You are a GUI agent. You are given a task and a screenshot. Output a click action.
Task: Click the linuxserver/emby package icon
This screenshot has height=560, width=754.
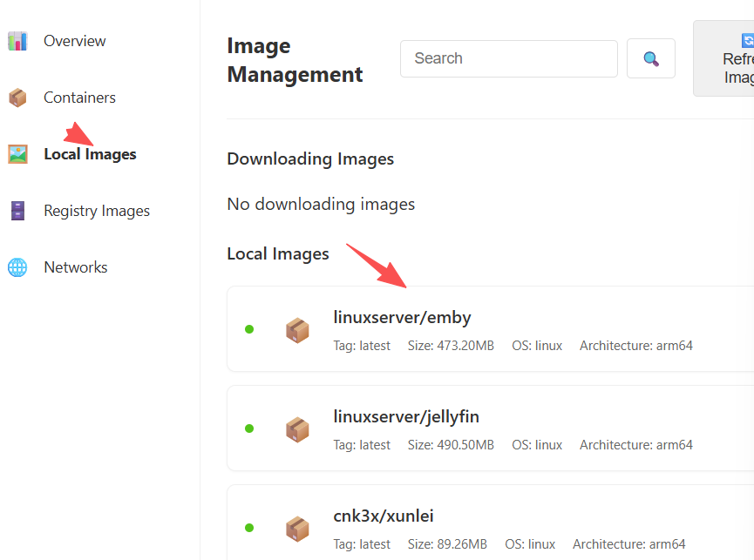point(297,330)
